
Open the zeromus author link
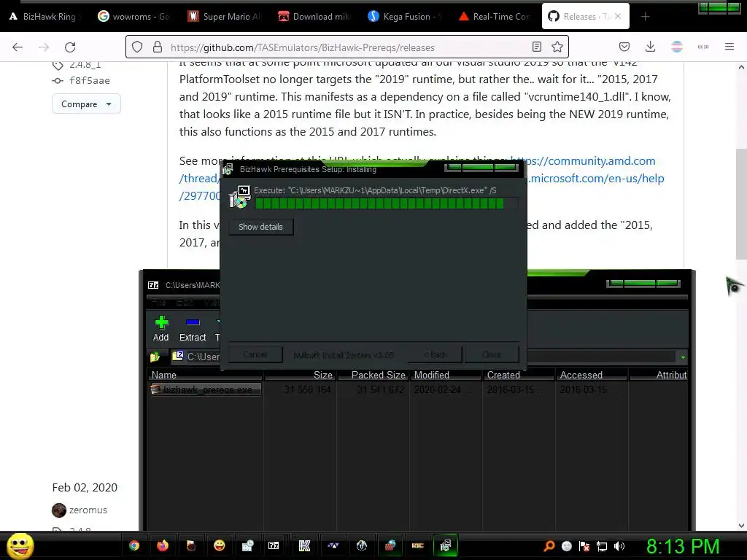tap(88, 510)
